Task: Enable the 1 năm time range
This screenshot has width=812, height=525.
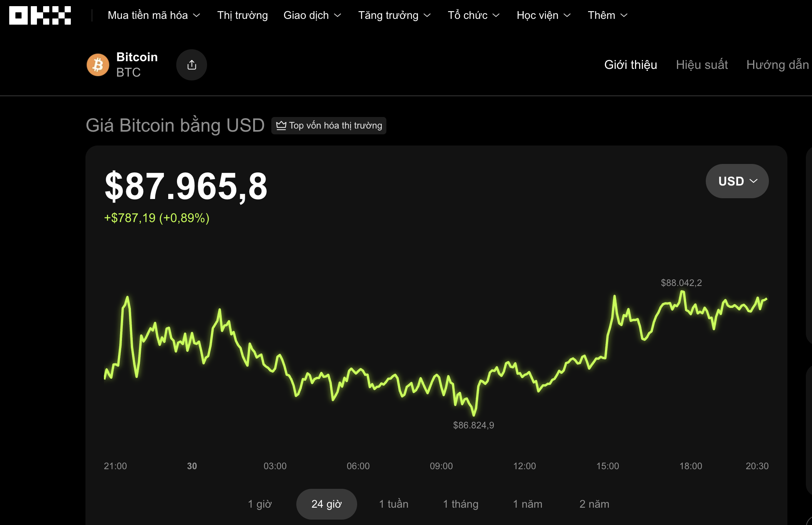Action: [528, 503]
